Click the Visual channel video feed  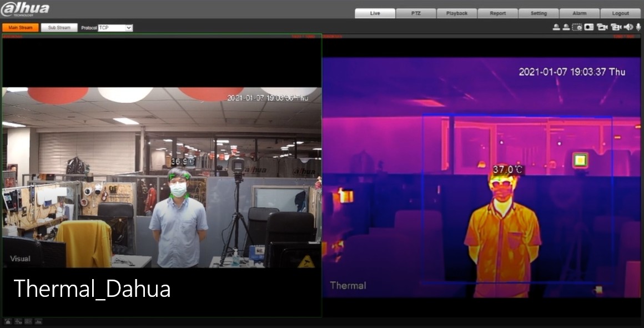[162, 177]
